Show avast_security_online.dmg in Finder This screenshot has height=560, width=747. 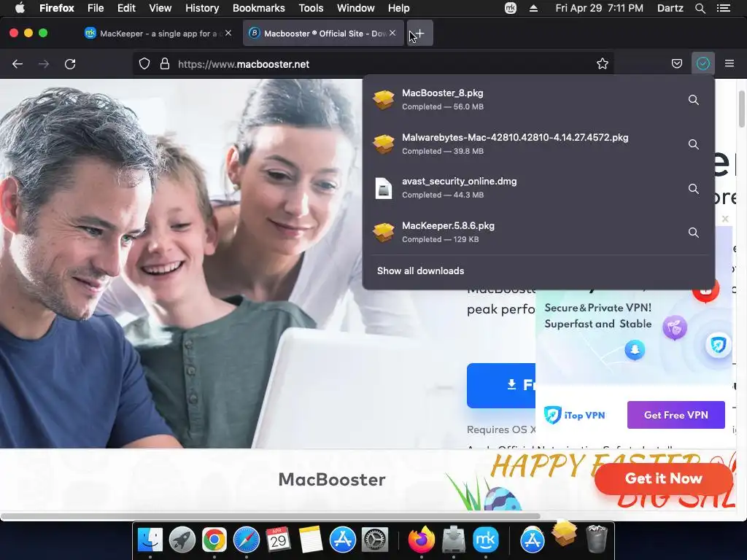click(x=694, y=189)
